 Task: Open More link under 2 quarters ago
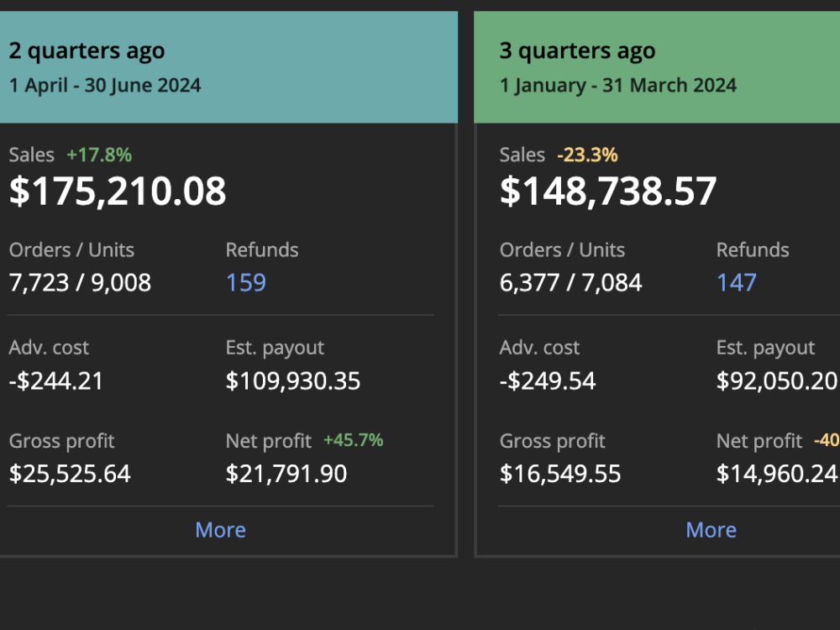[x=220, y=530]
